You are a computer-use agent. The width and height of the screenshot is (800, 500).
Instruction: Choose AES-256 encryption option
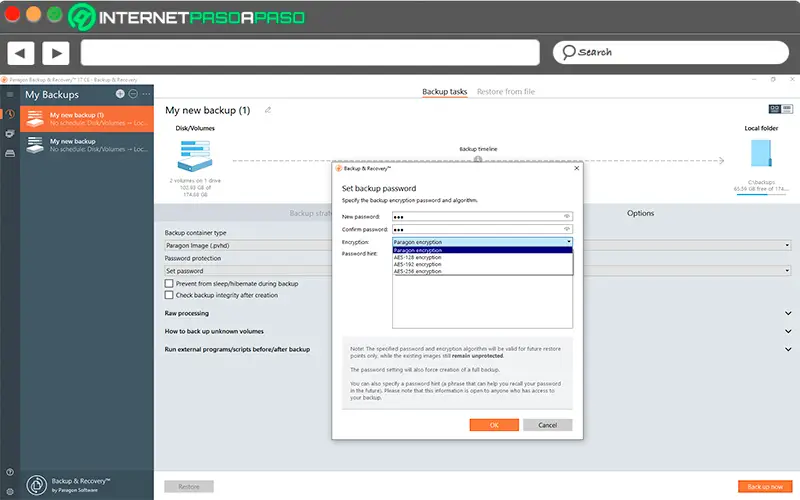482,271
